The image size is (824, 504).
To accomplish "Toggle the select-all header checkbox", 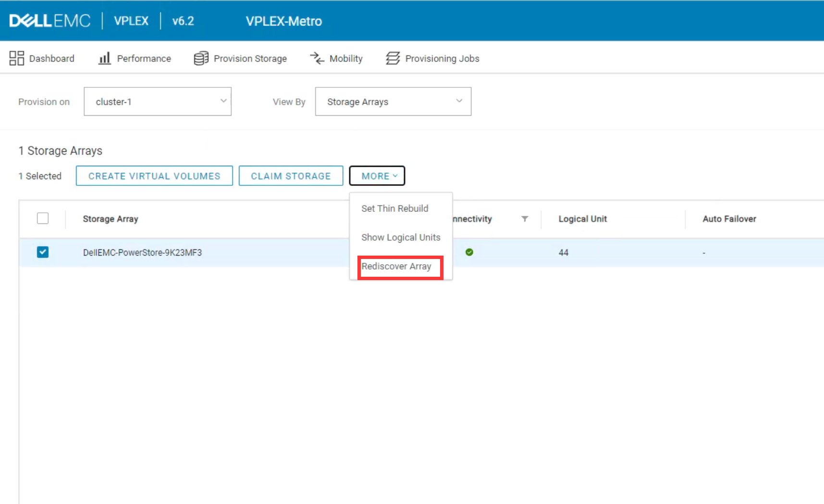I will pyautogui.click(x=43, y=219).
